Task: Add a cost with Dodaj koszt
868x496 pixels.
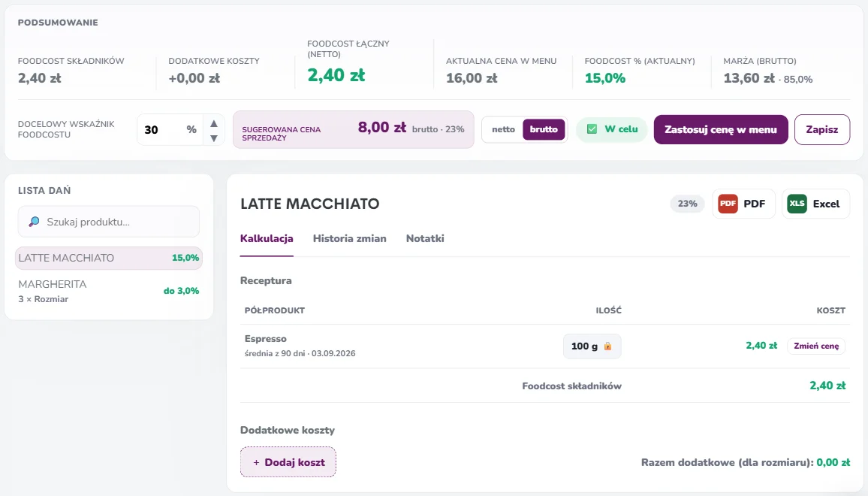Action: tap(288, 462)
